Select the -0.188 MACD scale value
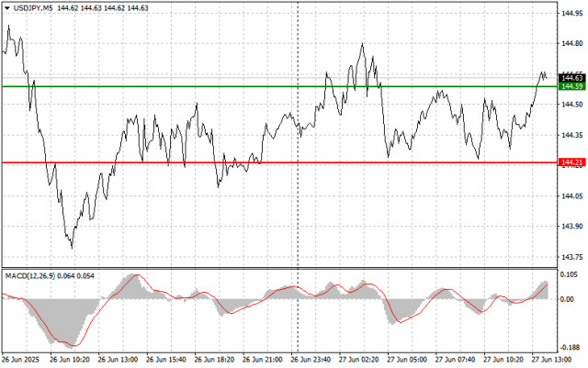 click(x=570, y=348)
